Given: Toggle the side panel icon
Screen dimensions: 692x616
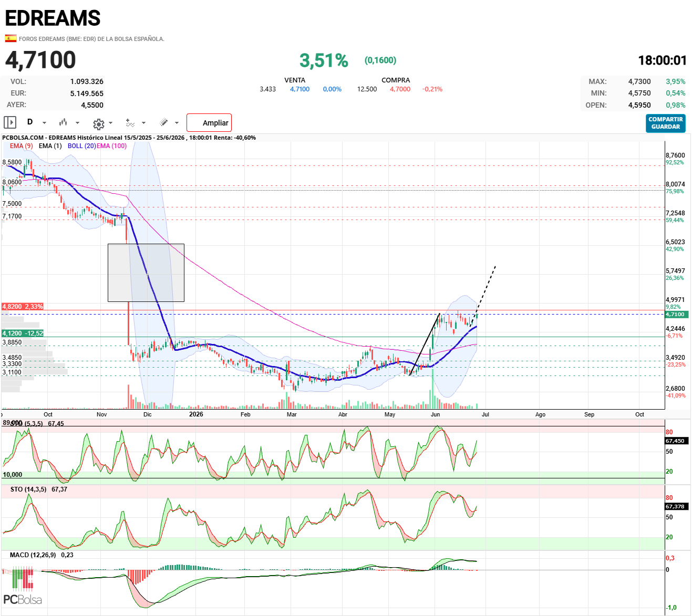Looking at the screenshot, I should point(10,122).
